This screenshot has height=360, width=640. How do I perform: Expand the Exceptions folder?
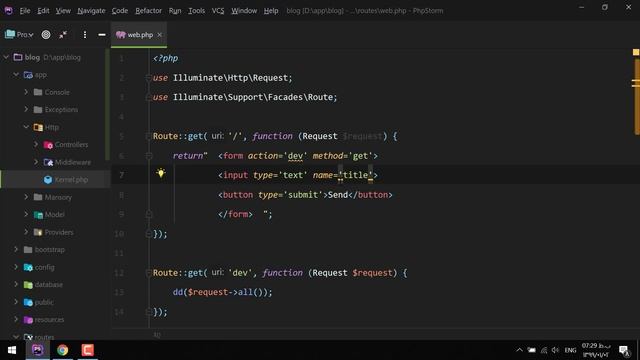[26, 109]
